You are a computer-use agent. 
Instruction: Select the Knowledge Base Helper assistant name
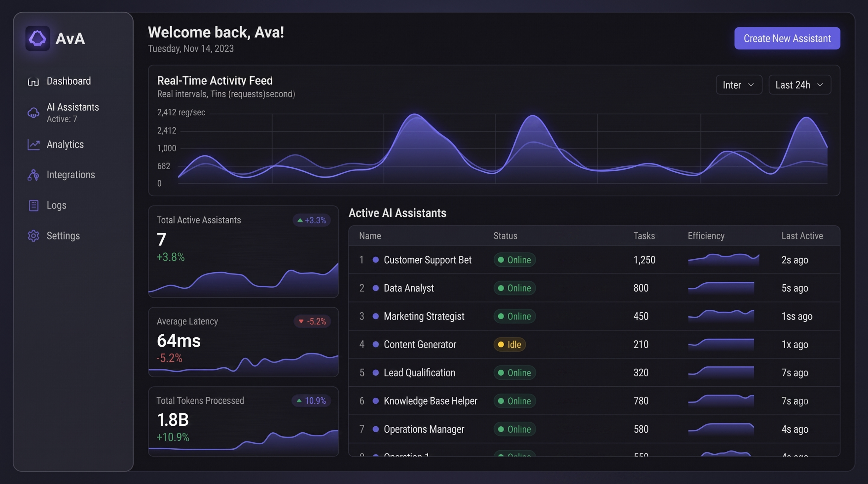(430, 401)
